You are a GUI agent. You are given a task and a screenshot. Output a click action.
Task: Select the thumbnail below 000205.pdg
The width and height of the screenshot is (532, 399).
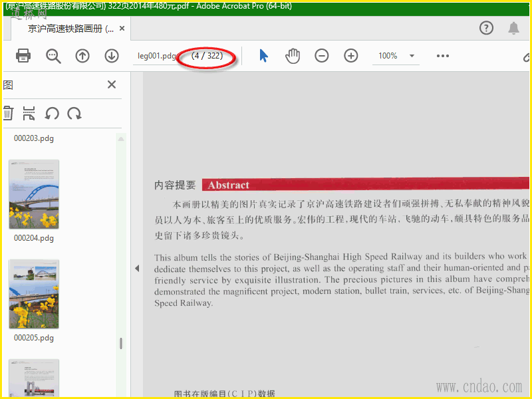pyautogui.click(x=34, y=378)
